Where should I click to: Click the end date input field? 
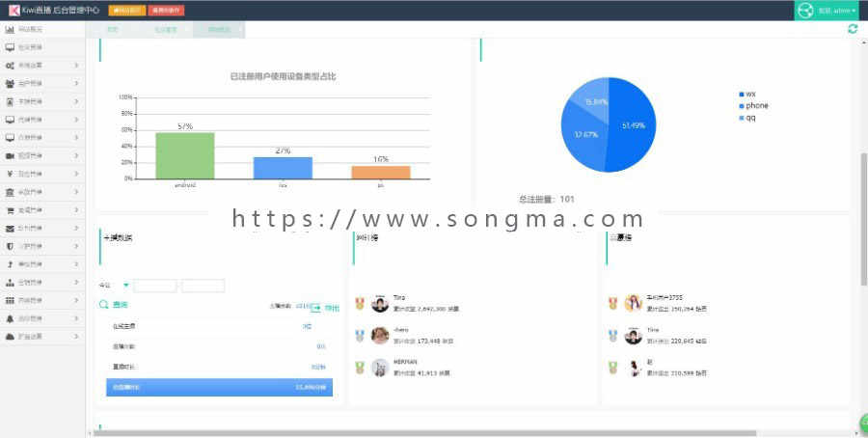pyautogui.click(x=203, y=286)
